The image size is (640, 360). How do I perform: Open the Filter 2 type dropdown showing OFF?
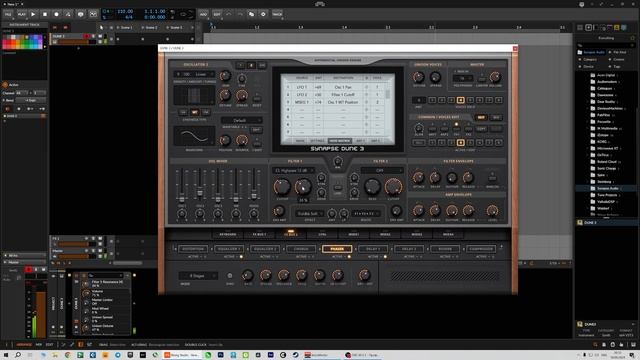point(382,170)
